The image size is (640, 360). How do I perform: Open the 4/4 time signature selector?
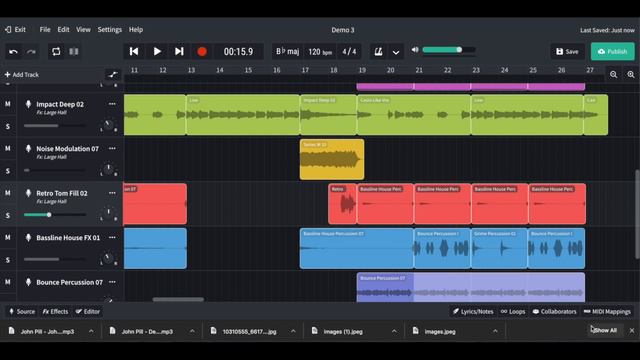tap(349, 52)
